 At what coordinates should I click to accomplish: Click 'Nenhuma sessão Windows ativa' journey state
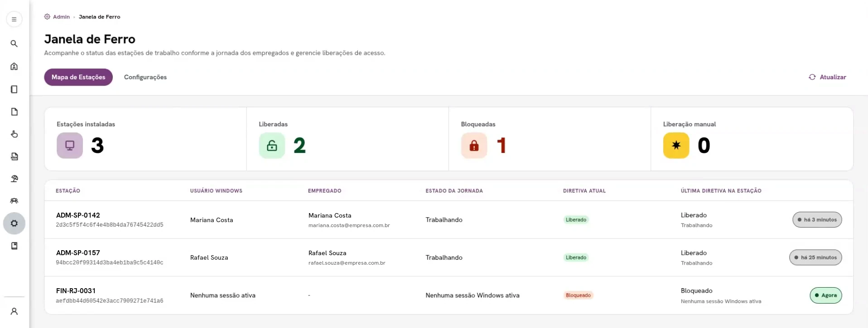(x=473, y=295)
